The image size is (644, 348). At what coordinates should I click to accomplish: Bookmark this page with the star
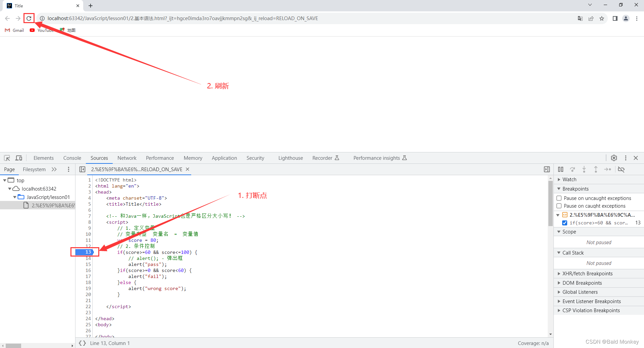click(602, 18)
